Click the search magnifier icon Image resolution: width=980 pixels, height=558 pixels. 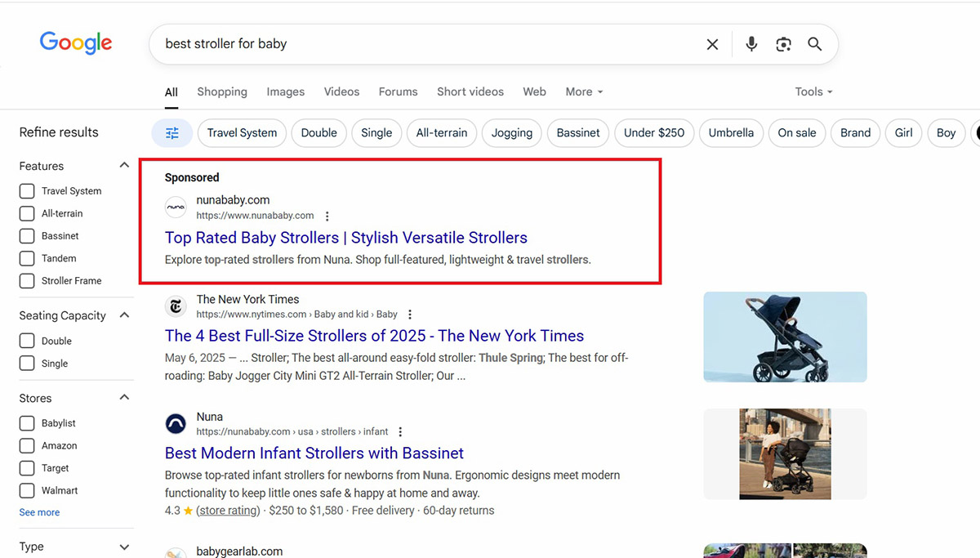click(814, 44)
